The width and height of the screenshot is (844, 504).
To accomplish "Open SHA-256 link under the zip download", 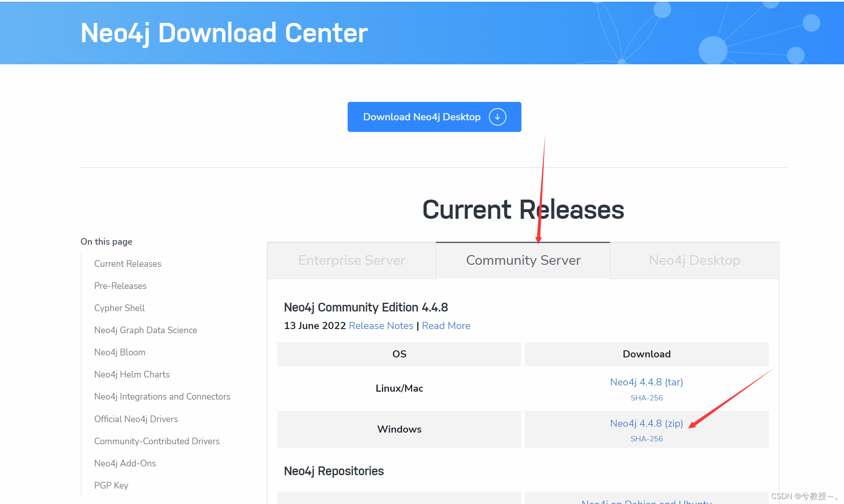I will point(646,439).
